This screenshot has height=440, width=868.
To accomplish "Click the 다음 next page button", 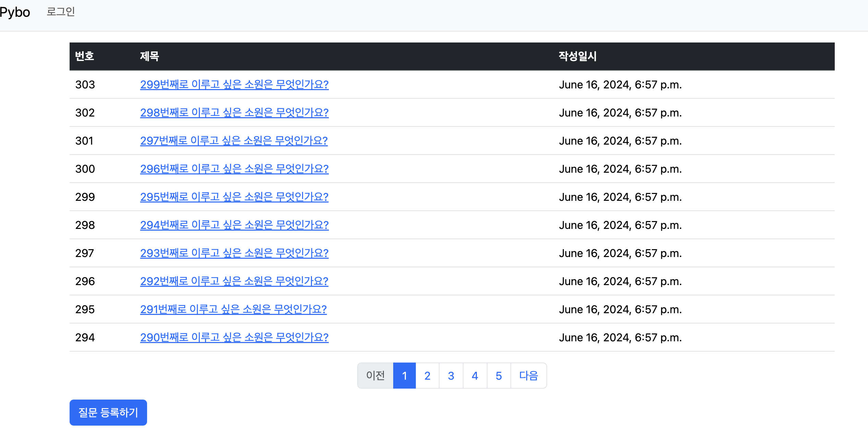I will click(x=529, y=376).
